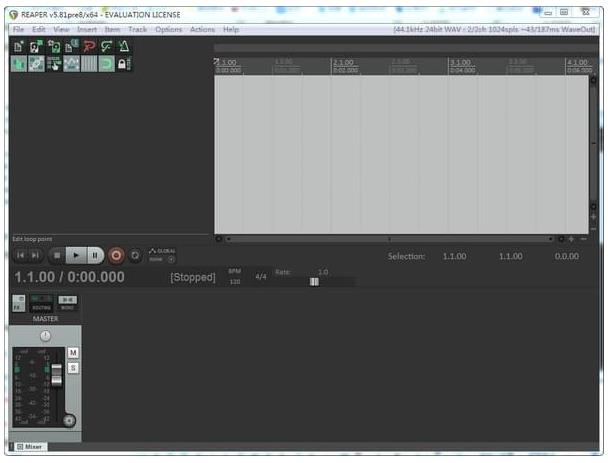Open the View menu

click(61, 29)
